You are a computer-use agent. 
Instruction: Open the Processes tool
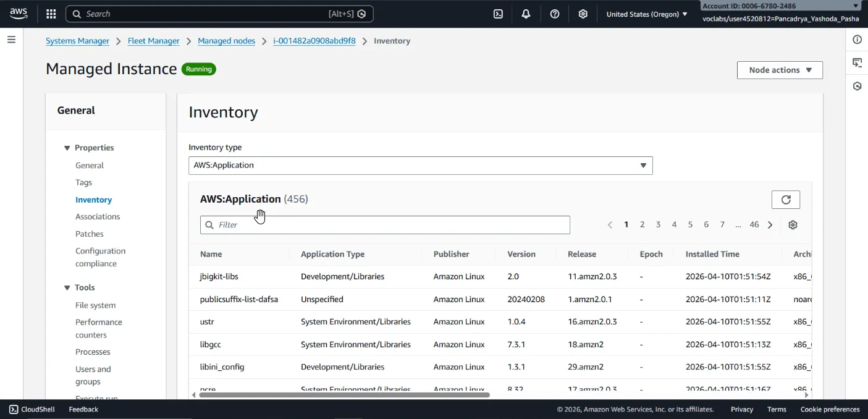click(93, 352)
